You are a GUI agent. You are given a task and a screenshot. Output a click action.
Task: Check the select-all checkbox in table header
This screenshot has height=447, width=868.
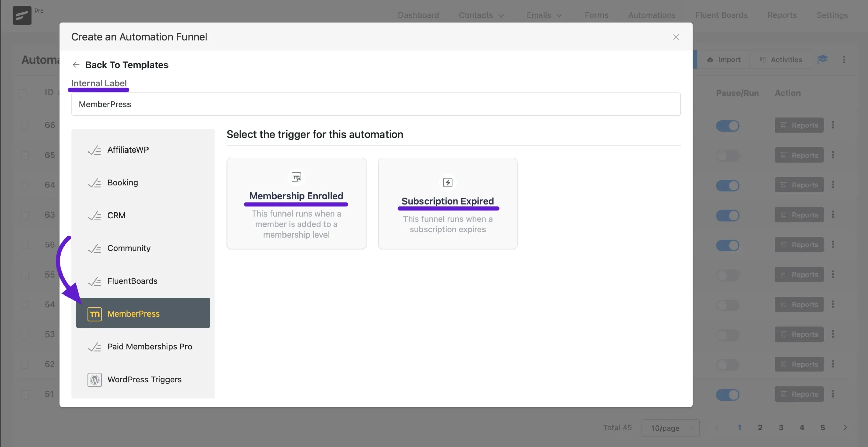pos(23,94)
